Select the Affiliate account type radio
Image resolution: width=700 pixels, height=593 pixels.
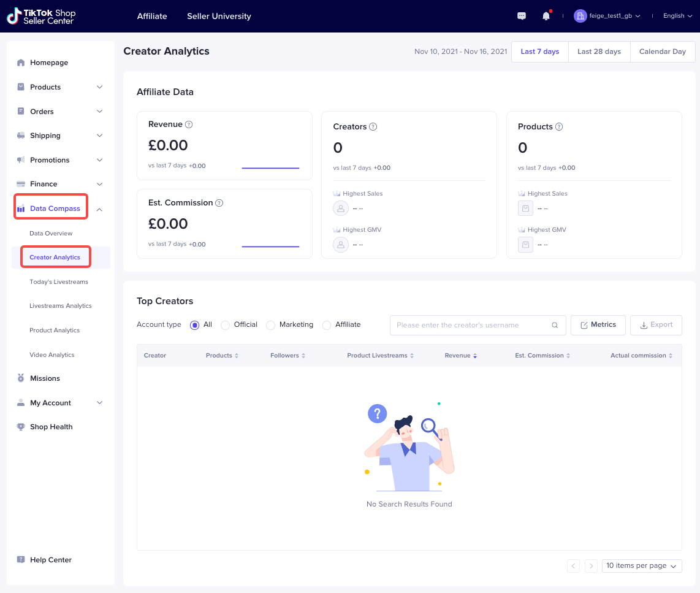(327, 325)
